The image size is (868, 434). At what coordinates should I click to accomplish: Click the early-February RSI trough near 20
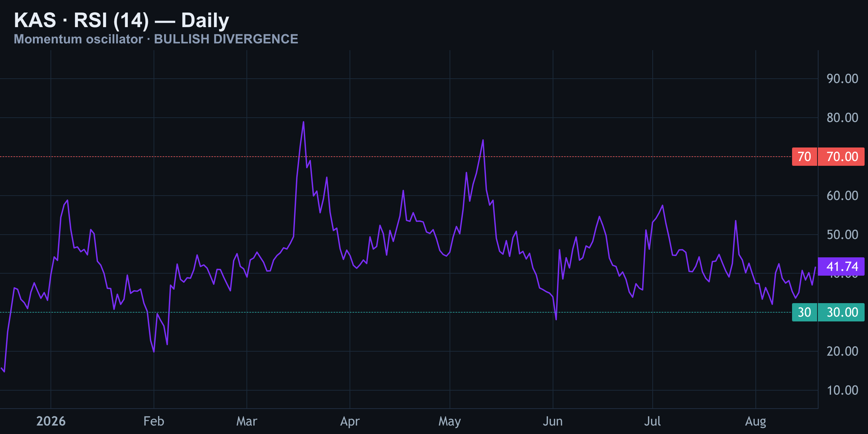pos(154,352)
